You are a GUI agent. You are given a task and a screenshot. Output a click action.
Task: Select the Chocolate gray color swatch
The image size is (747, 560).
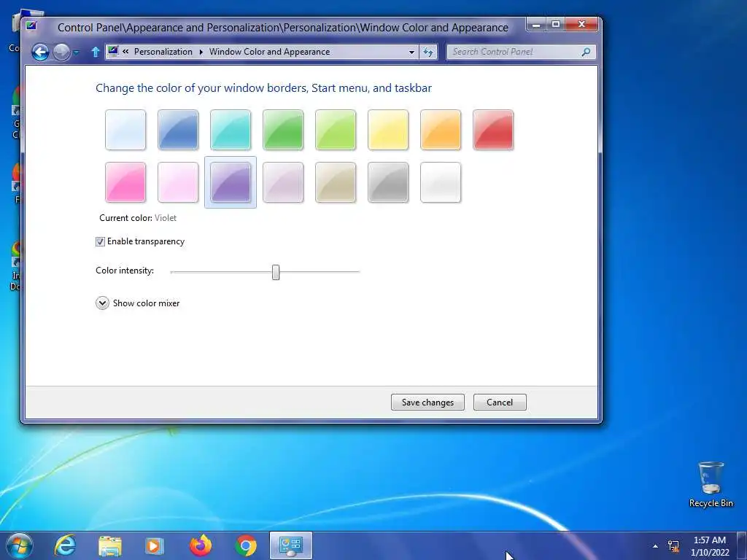388,182
